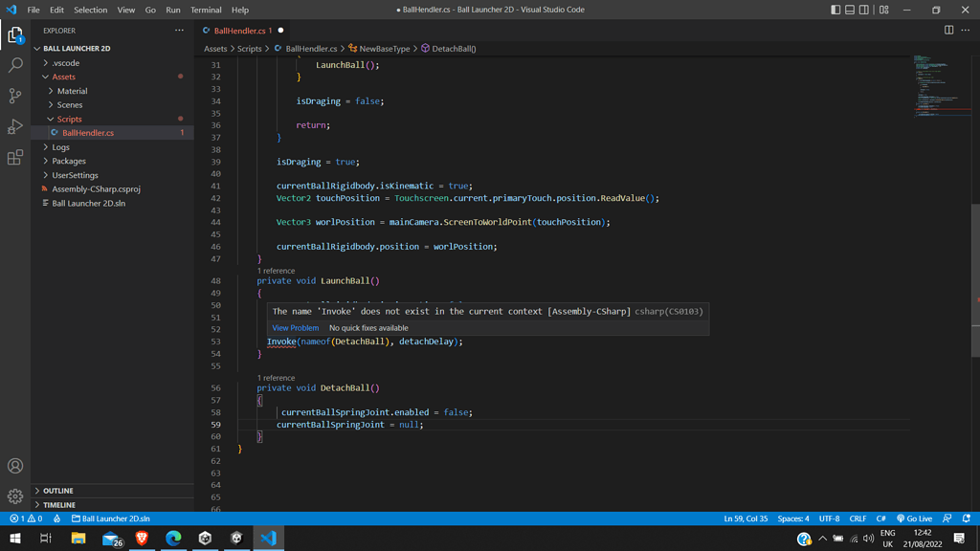Launch Microsoft Edge from the taskbar
Viewport: 980px width, 551px height.
point(172,539)
